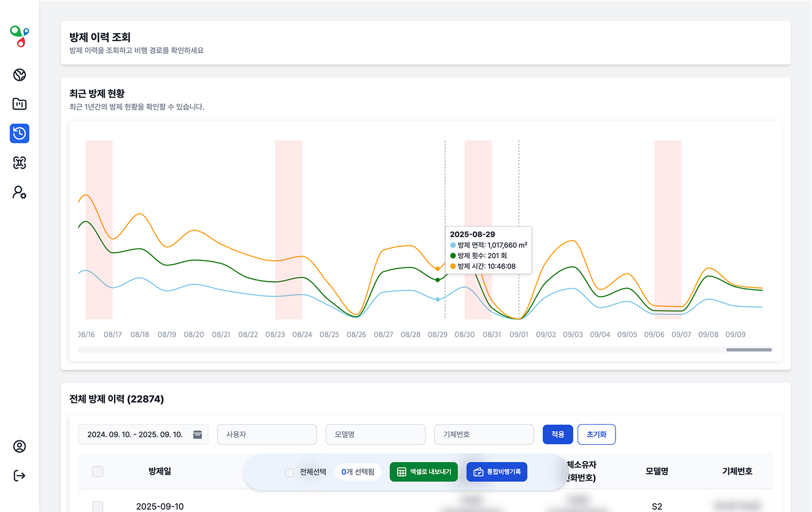The height and width of the screenshot is (512, 812).
Task: Click the 기체번호 filter input
Action: [x=484, y=434]
